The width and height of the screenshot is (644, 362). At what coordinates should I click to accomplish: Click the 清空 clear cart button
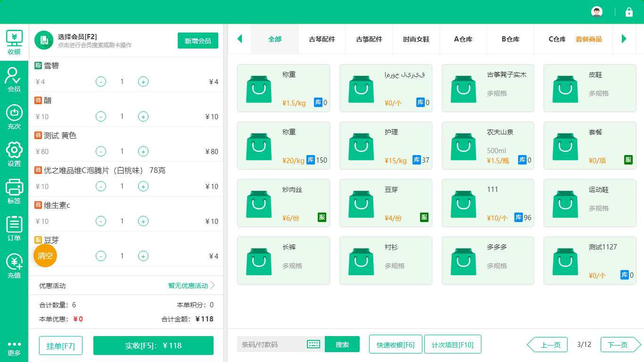[x=45, y=255]
